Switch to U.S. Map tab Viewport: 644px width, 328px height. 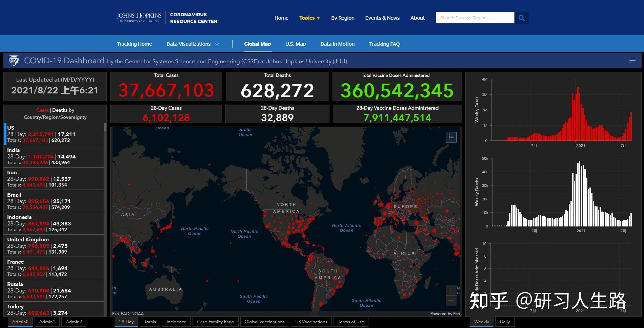click(x=296, y=44)
